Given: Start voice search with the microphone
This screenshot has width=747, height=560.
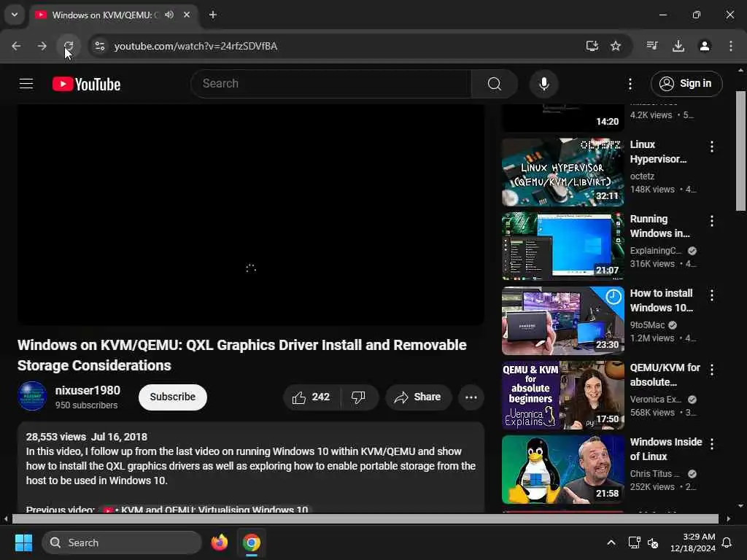Looking at the screenshot, I should [x=543, y=84].
